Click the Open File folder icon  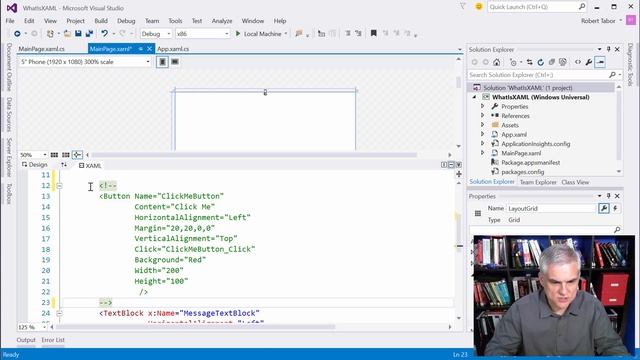click(x=67, y=34)
